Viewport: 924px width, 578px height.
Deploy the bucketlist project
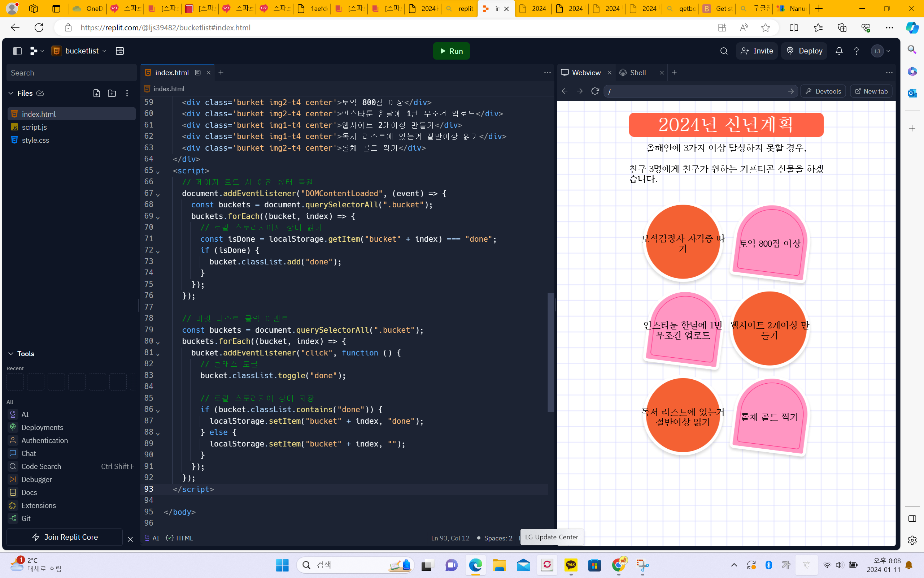pyautogui.click(x=804, y=51)
